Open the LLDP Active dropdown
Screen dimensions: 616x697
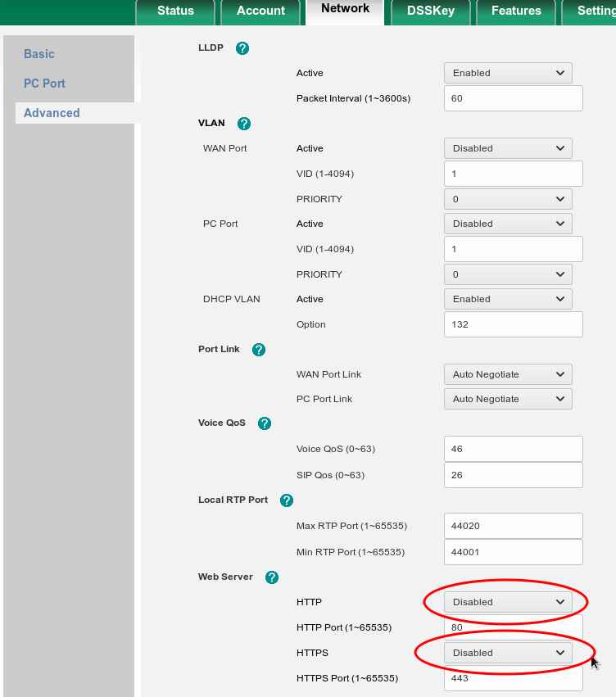point(508,73)
